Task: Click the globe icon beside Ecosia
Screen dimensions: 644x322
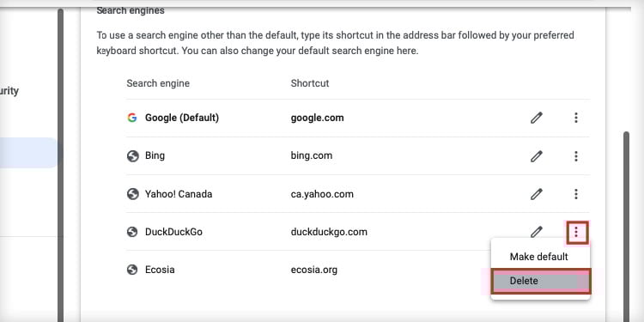Action: coord(132,270)
